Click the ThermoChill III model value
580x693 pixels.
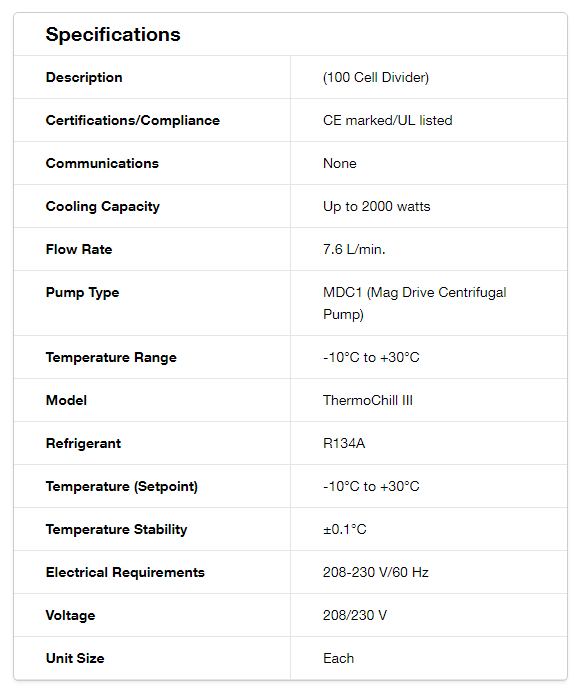368,400
